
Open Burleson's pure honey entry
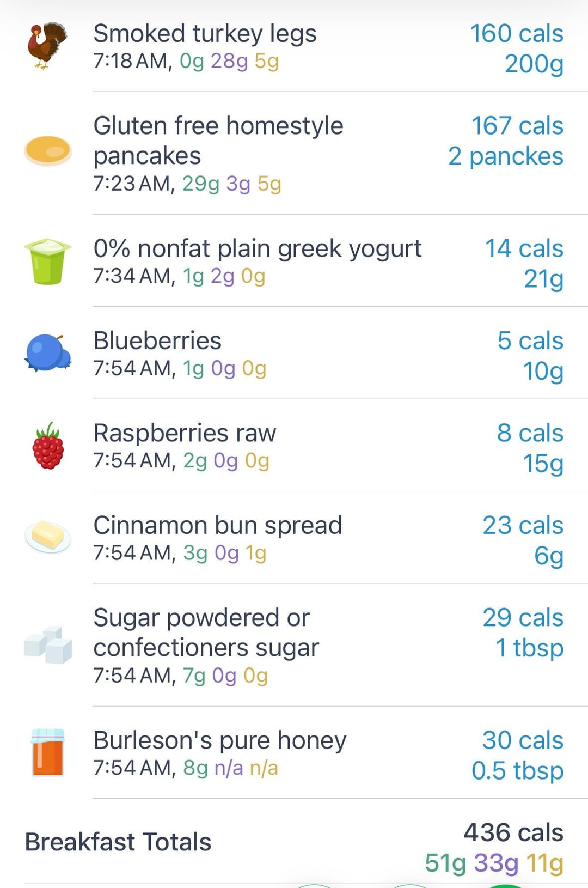click(x=294, y=752)
